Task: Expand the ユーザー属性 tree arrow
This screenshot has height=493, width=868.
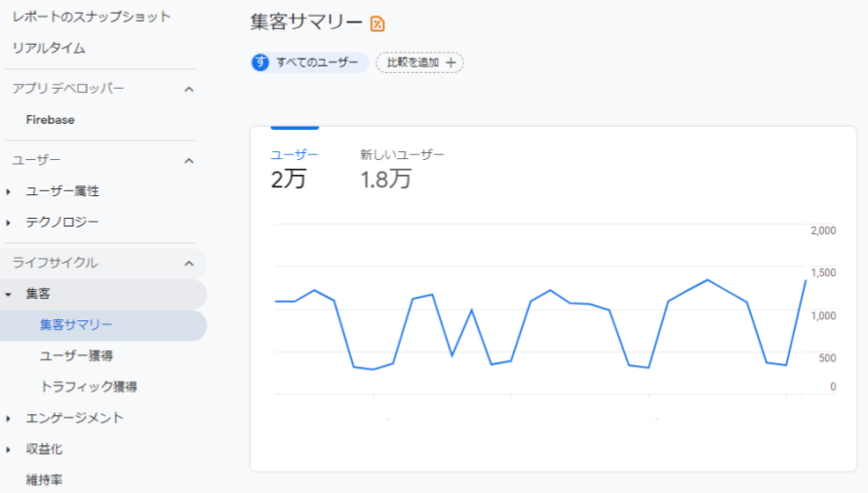Action: coord(9,191)
